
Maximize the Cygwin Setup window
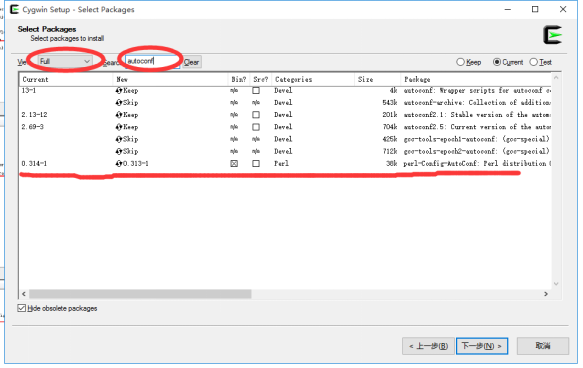click(535, 9)
